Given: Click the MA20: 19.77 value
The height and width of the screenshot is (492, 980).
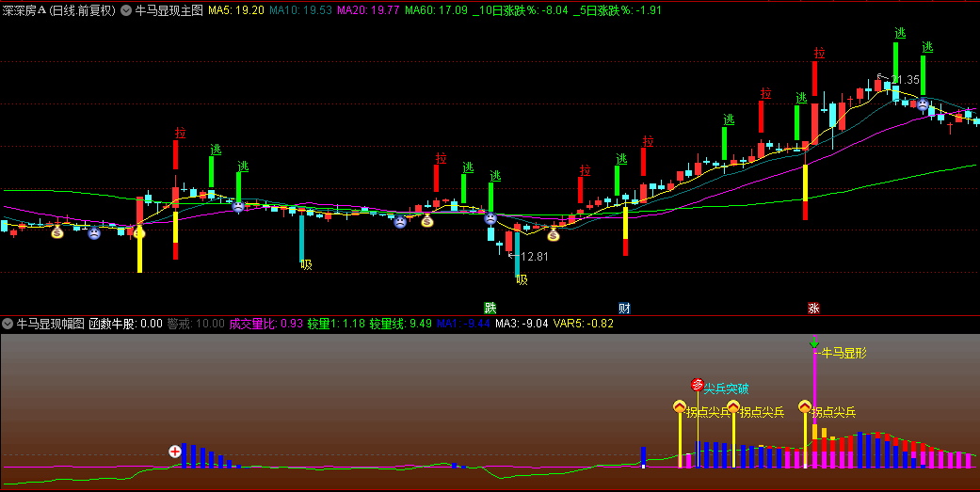Looking at the screenshot, I should (369, 10).
